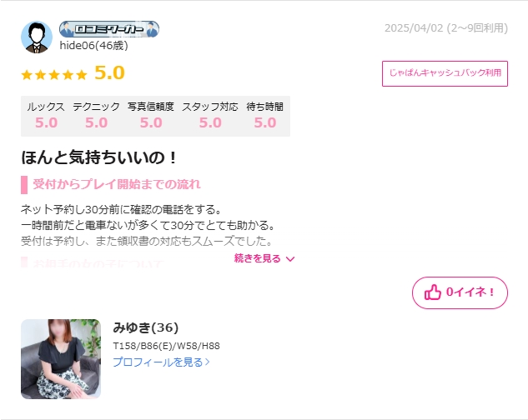Click the review title ほんと気持ちいいの!
The image size is (528, 420).
click(x=98, y=157)
